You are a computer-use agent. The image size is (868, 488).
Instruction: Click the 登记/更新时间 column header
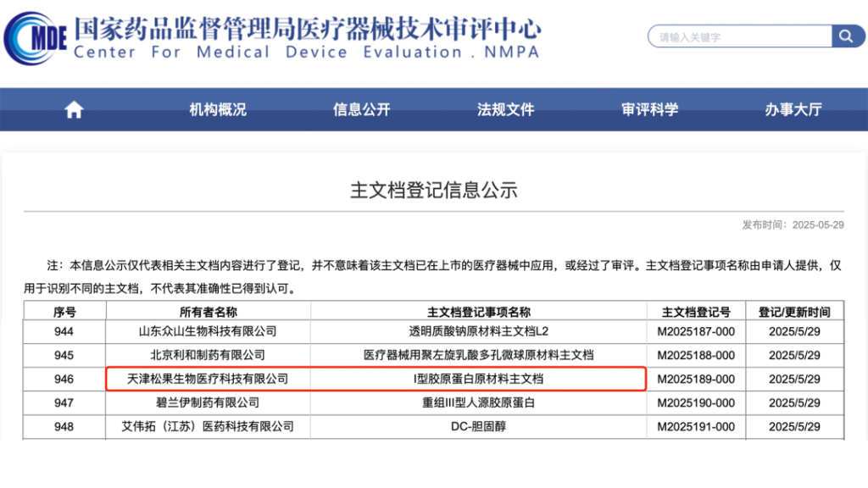(794, 312)
